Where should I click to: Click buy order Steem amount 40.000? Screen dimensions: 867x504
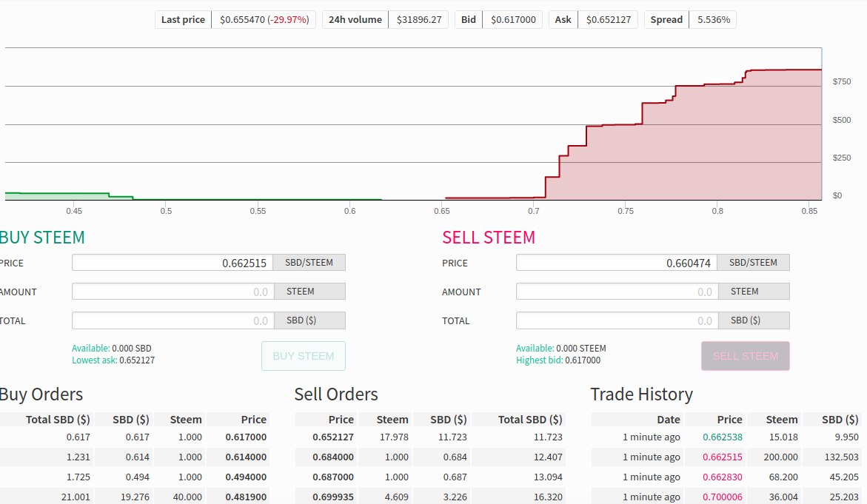tap(187, 497)
